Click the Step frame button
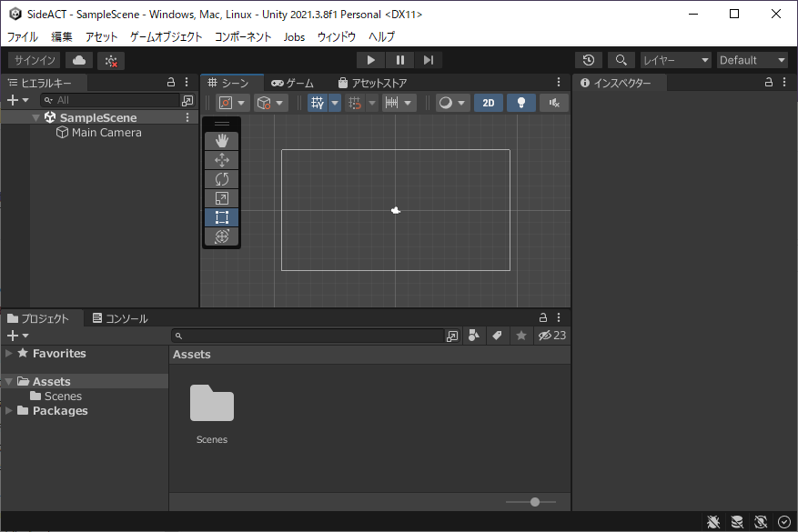Screen dimensions: 798x532 click(x=429, y=60)
